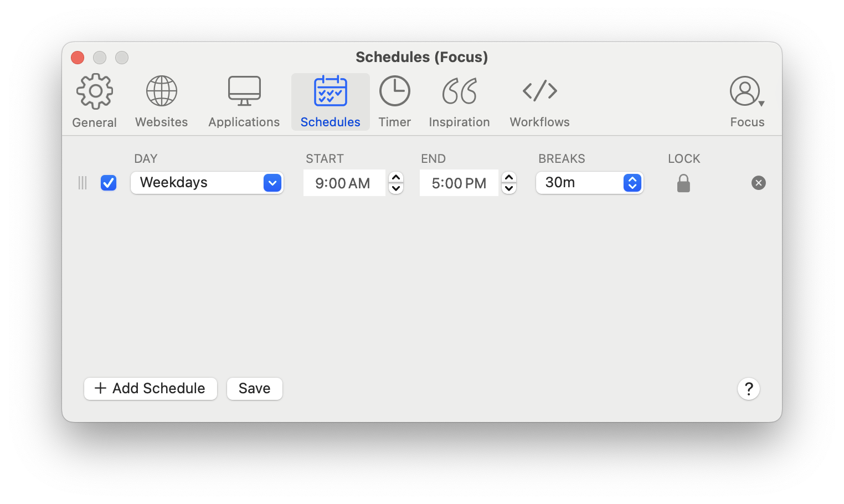Remove the Weekdays schedule row
Screen dimensions: 844x504
758,183
